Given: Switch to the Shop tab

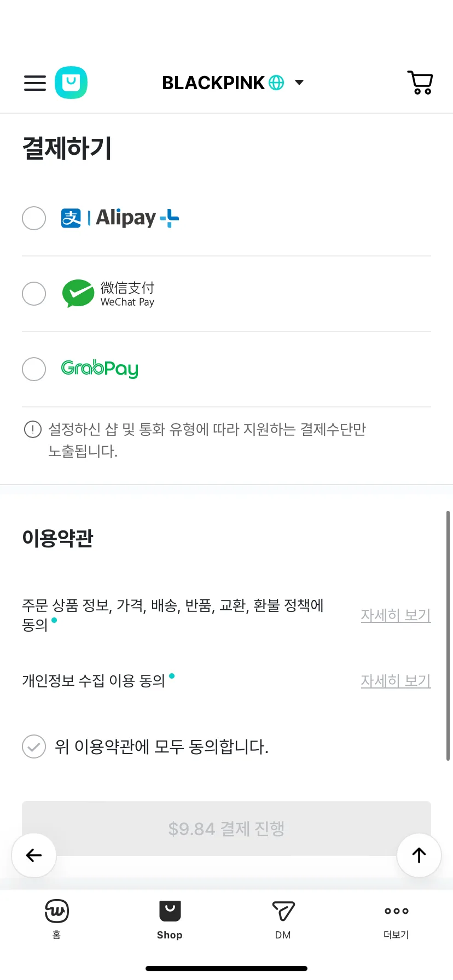Looking at the screenshot, I should (170, 919).
